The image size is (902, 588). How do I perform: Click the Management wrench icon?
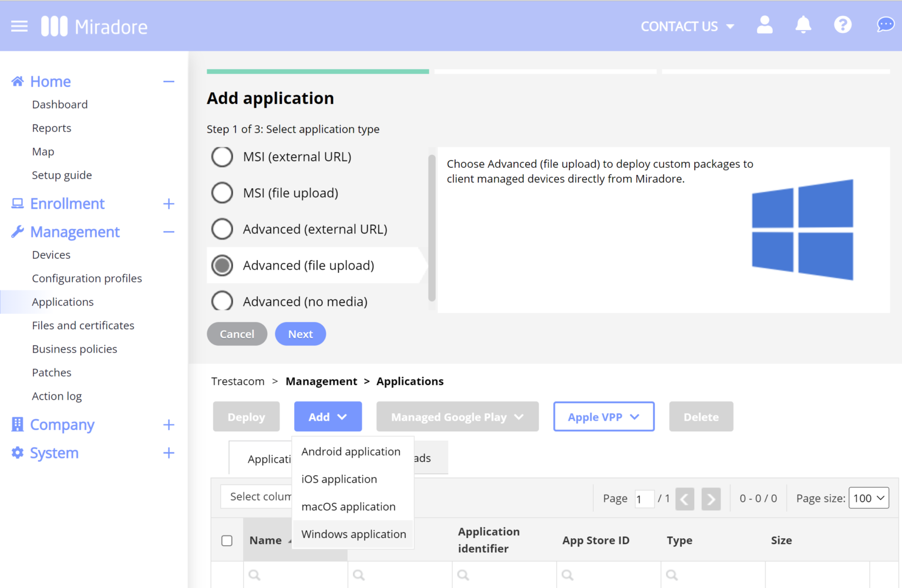[x=17, y=231]
